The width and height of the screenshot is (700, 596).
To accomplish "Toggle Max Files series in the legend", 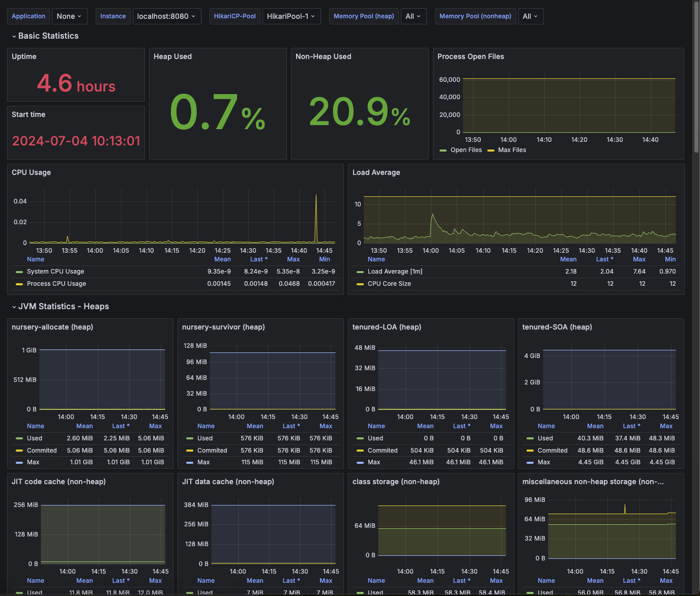I will 512,150.
